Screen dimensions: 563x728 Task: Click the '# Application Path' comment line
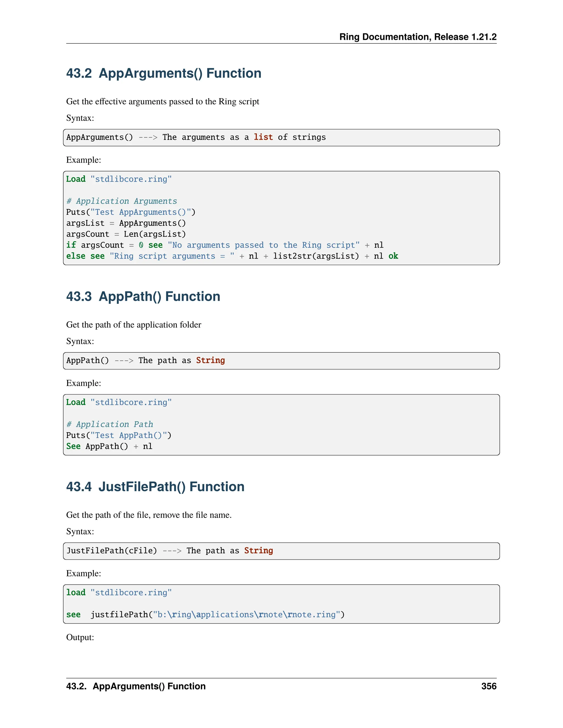click(x=109, y=424)
